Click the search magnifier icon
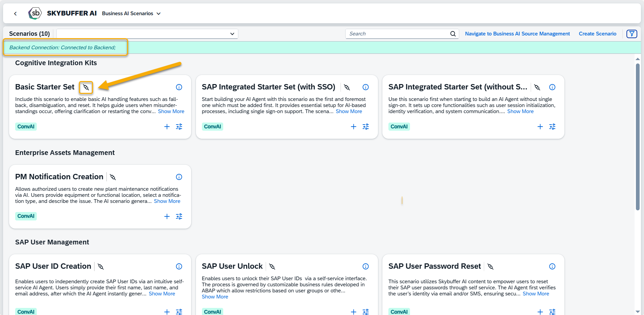The image size is (644, 315). pyautogui.click(x=453, y=34)
